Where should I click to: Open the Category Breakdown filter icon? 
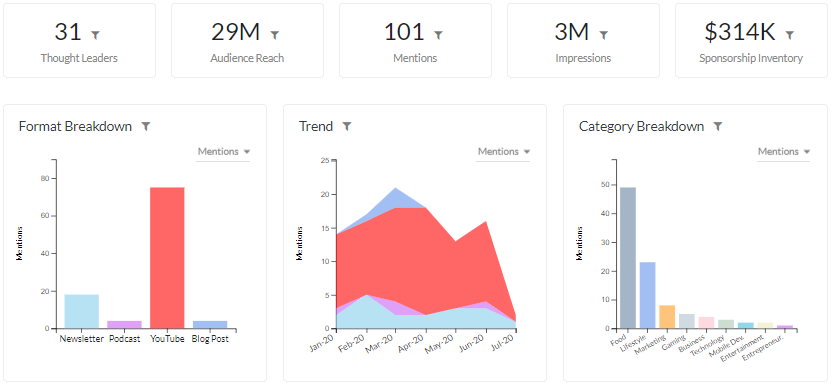[x=717, y=126]
